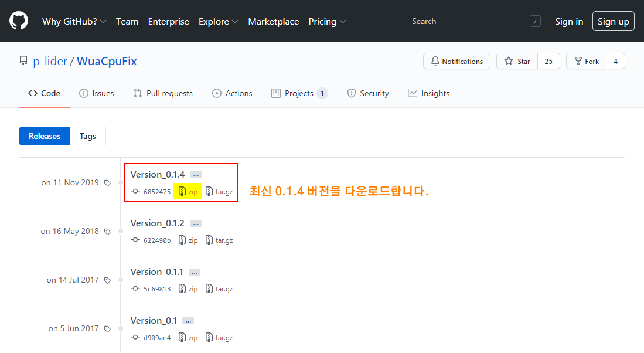644x353 pixels.
Task: Open the Why GitHub? dropdown menu
Action: 74,21
